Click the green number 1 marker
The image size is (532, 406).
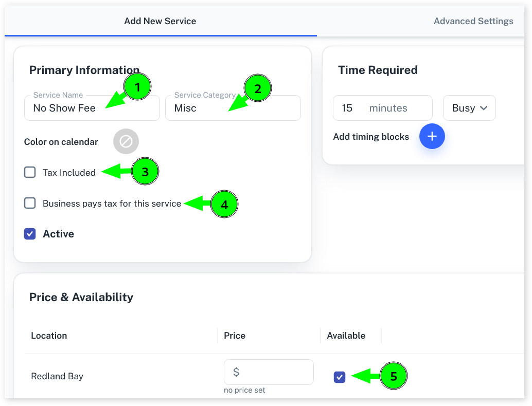click(137, 88)
